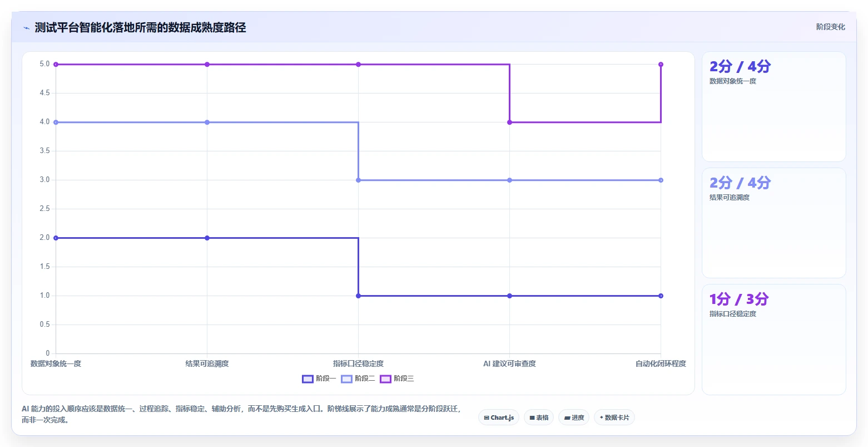Click the AI 建议可审查度 x-axis label
The image size is (868, 447).
coord(509,364)
